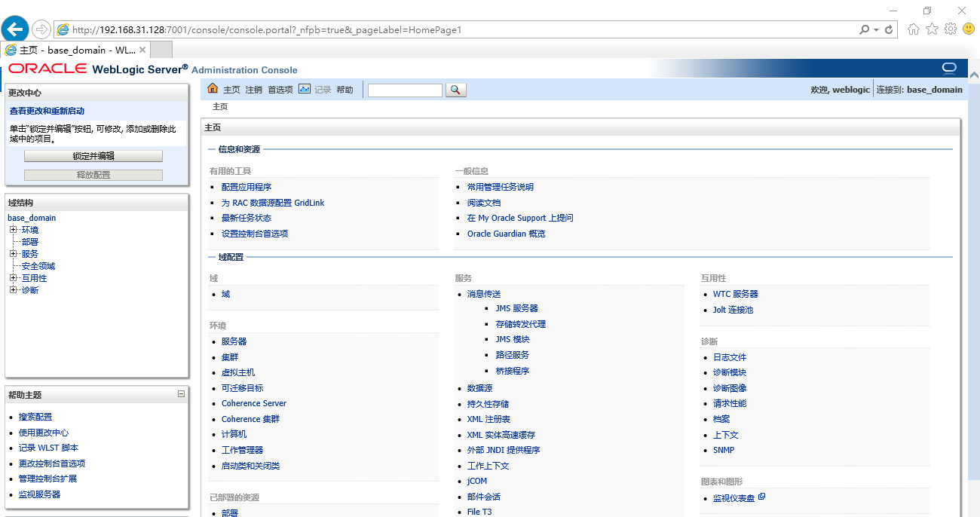Close the 主页 - base_domain browser tab
Image resolution: width=980 pixels, height=517 pixels.
pos(142,50)
